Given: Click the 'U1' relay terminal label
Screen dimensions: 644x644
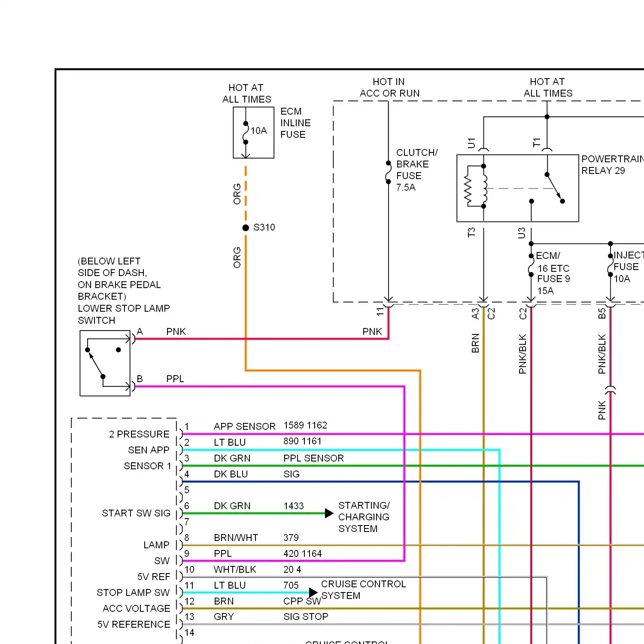Looking at the screenshot, I should point(471,143).
